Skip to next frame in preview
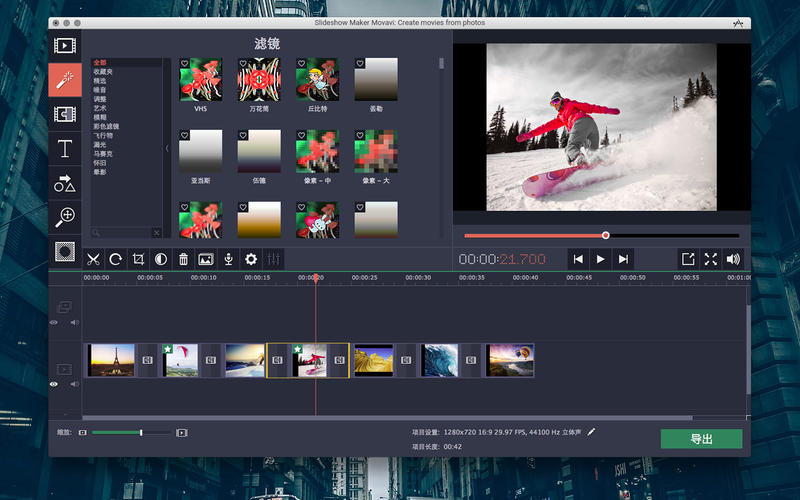The image size is (800, 500). [623, 259]
